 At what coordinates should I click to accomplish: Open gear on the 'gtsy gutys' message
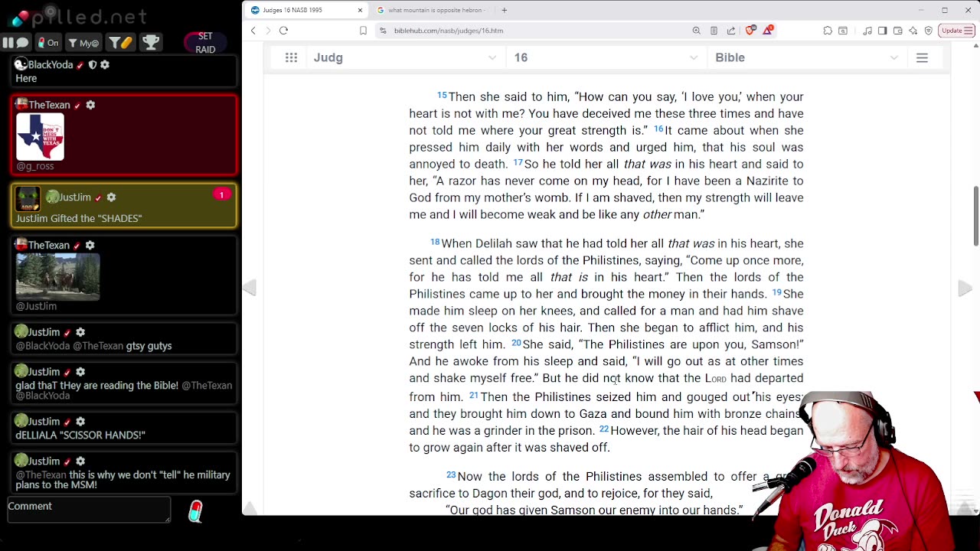coord(80,332)
